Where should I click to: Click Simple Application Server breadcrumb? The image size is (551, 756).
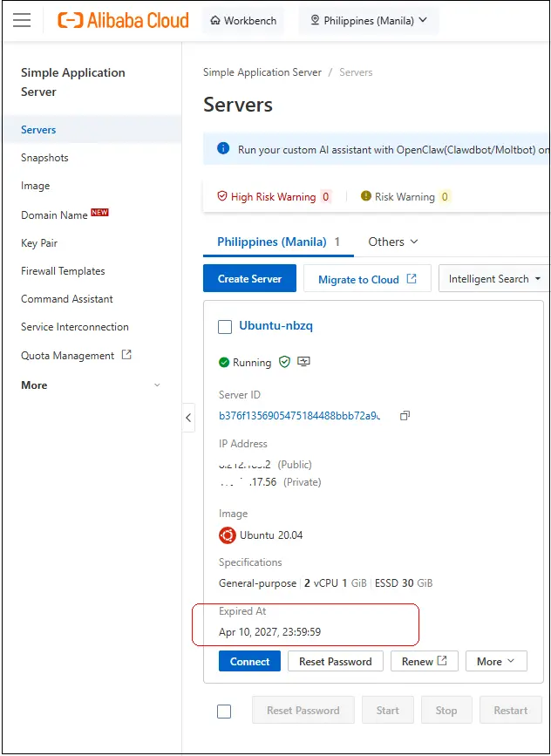coord(262,72)
